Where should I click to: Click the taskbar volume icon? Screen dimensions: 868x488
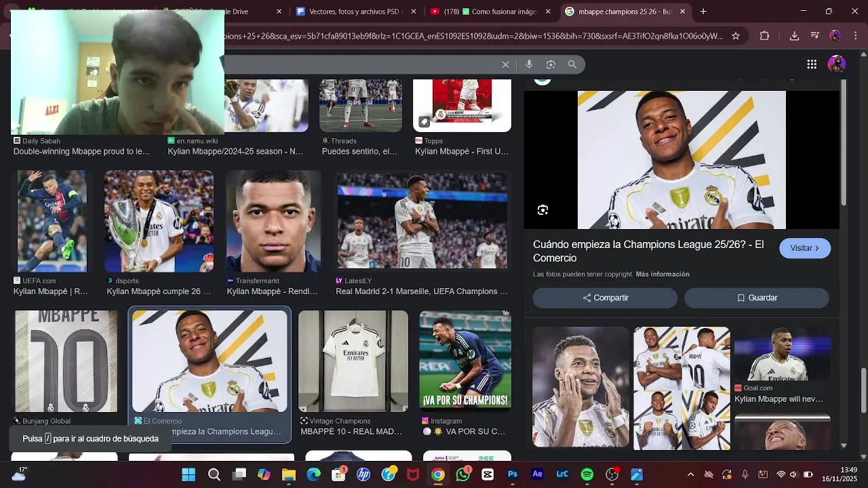(793, 474)
